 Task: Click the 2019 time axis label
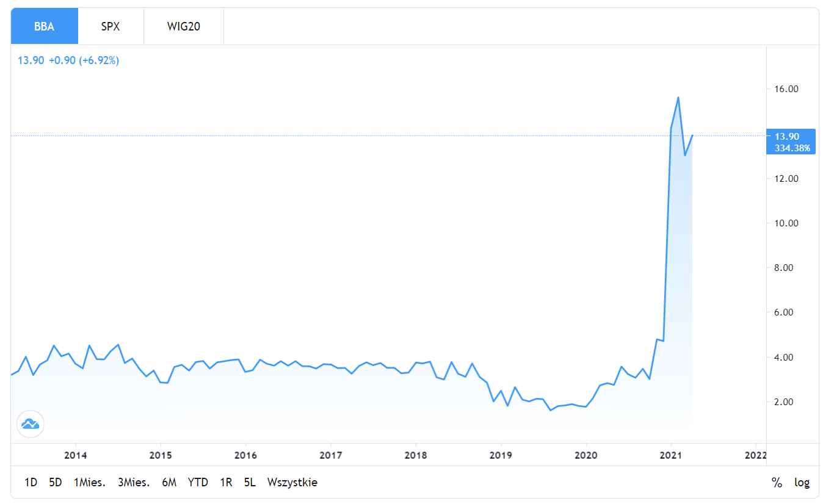point(501,455)
